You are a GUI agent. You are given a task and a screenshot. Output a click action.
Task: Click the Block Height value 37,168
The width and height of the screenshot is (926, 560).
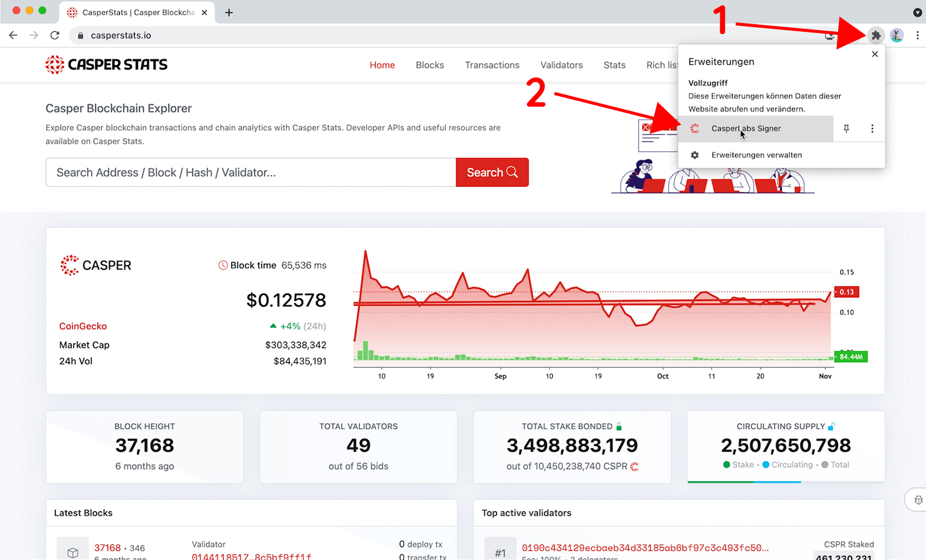click(144, 445)
